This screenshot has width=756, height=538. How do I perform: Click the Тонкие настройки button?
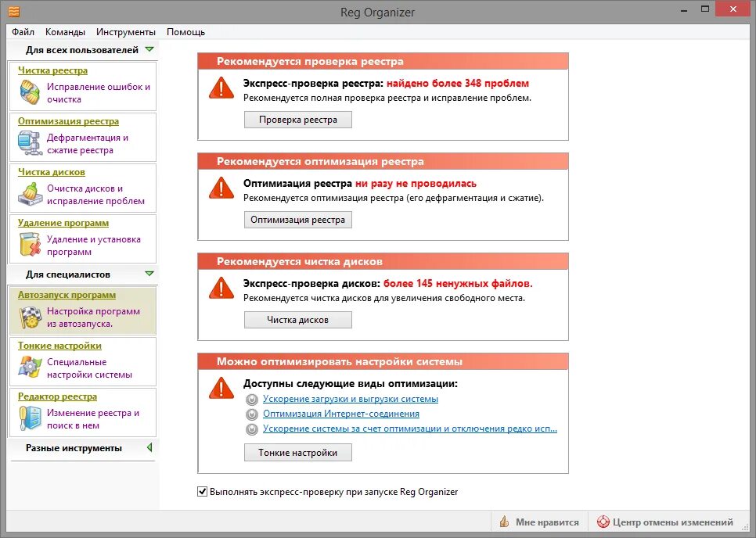[x=298, y=453]
